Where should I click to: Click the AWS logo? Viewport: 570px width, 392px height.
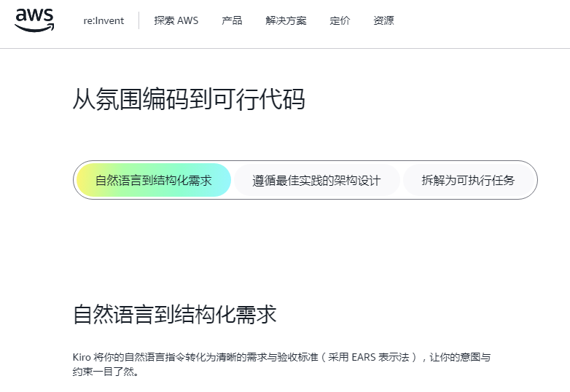click(x=34, y=20)
